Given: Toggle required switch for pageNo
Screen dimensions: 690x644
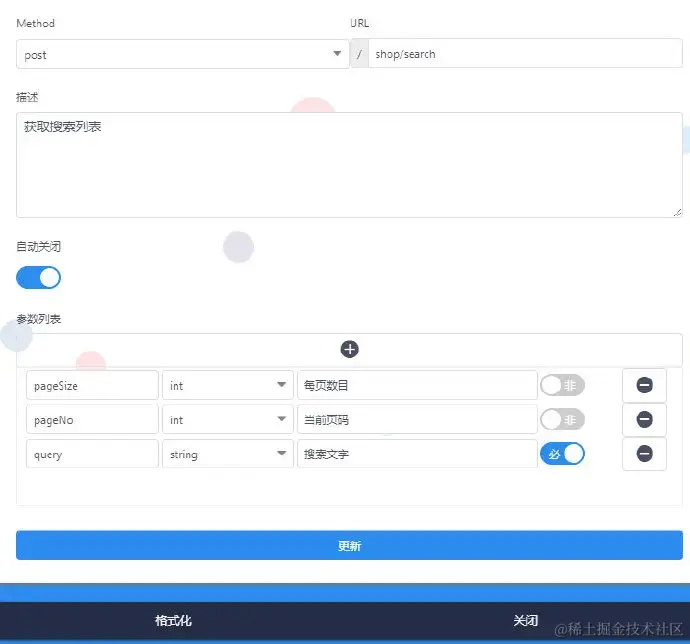Looking at the screenshot, I should pyautogui.click(x=562, y=420).
